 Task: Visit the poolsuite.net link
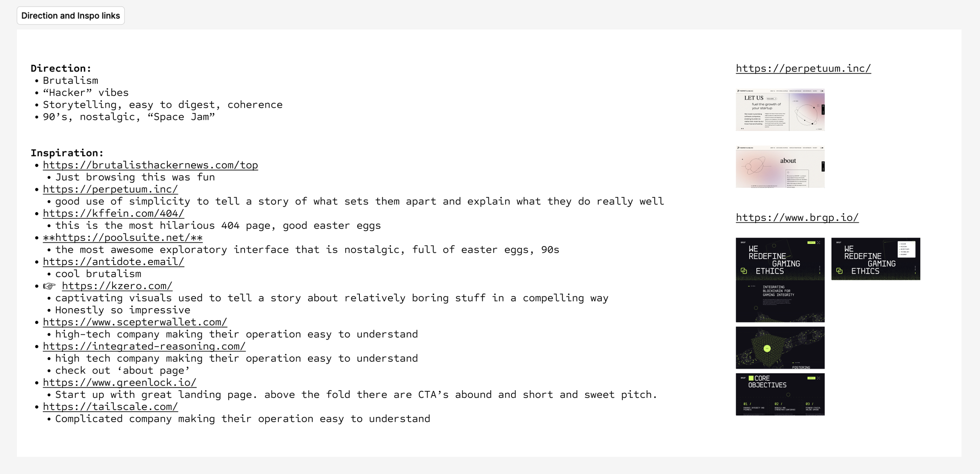(123, 238)
